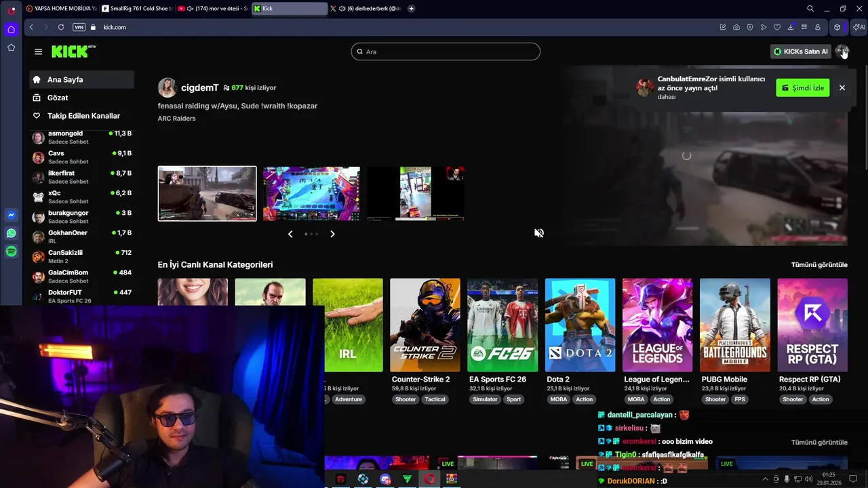Viewport: 868px width, 488px height.
Task: Go to next featured stream arrow
Action: (332, 234)
